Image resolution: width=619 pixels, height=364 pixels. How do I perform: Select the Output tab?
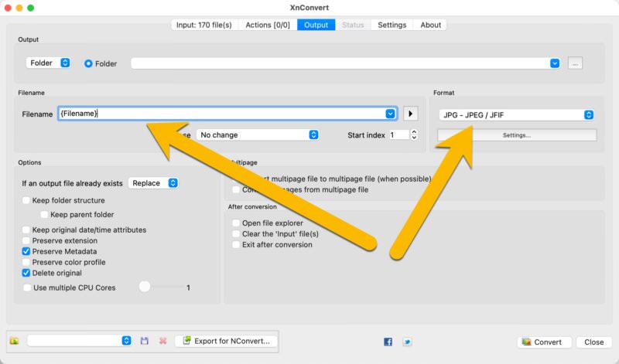[316, 25]
